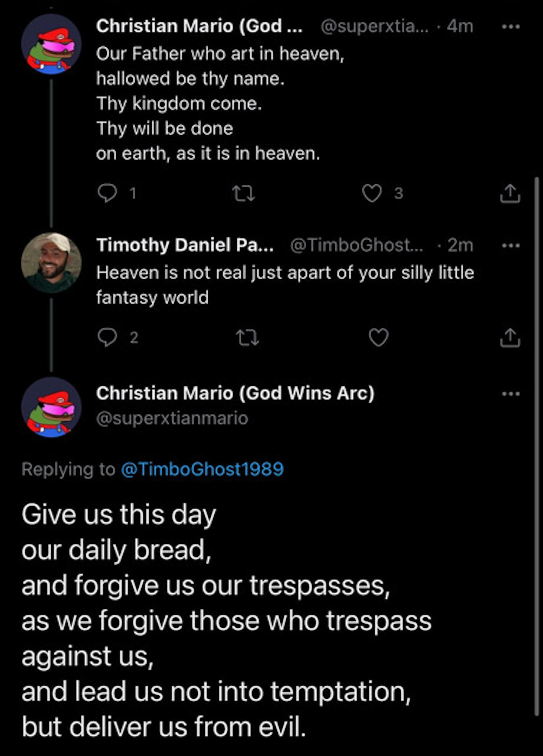Reply to the Heaven is not real tweet

coord(107,338)
